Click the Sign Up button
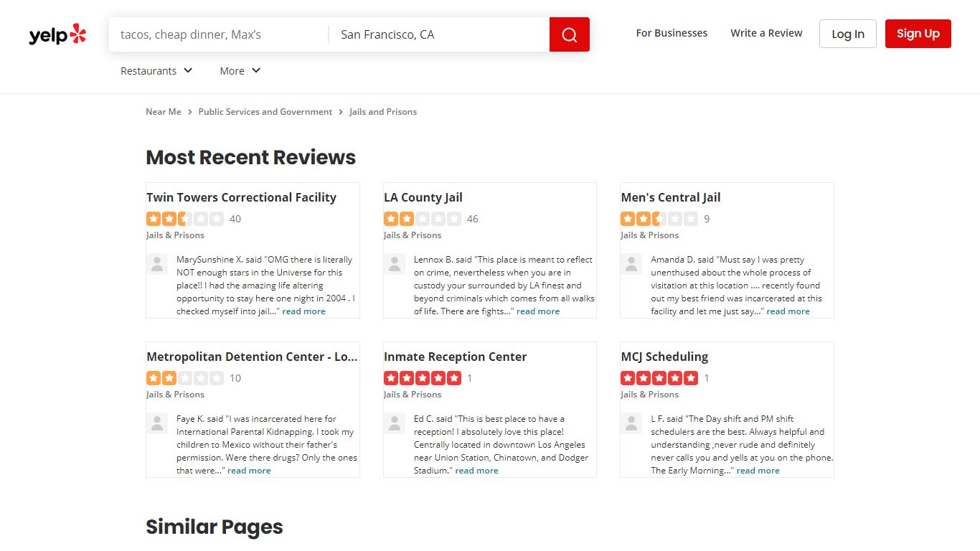980x551 pixels. 918,34
